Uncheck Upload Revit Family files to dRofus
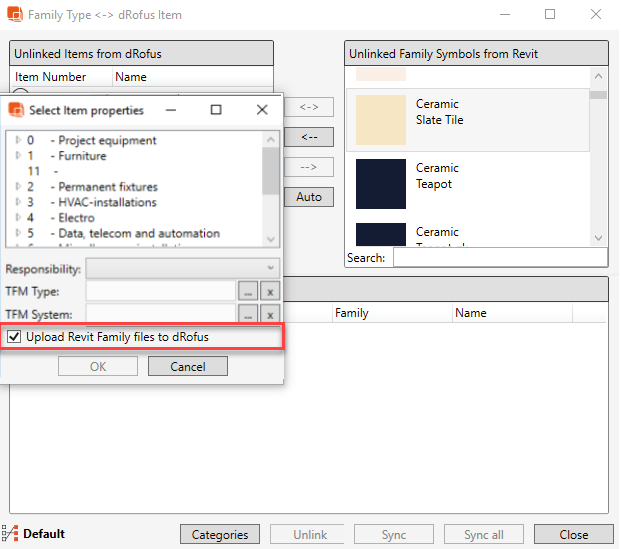The width and height of the screenshot is (621, 549). [14, 337]
